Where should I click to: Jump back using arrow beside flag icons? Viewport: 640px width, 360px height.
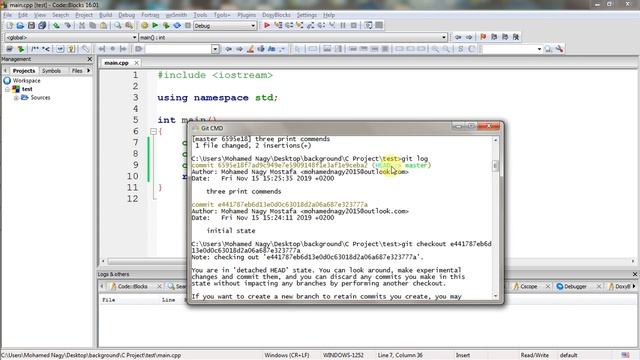[x=458, y=37]
